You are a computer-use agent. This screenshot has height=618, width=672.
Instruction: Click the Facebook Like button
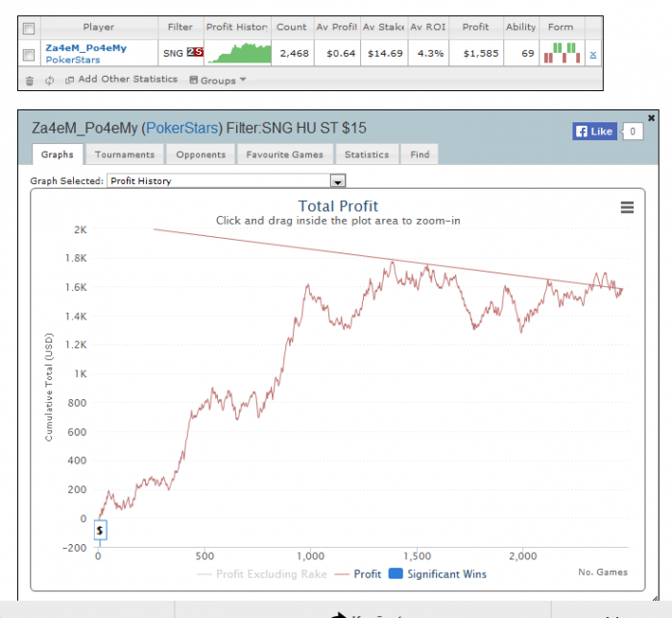pos(595,131)
